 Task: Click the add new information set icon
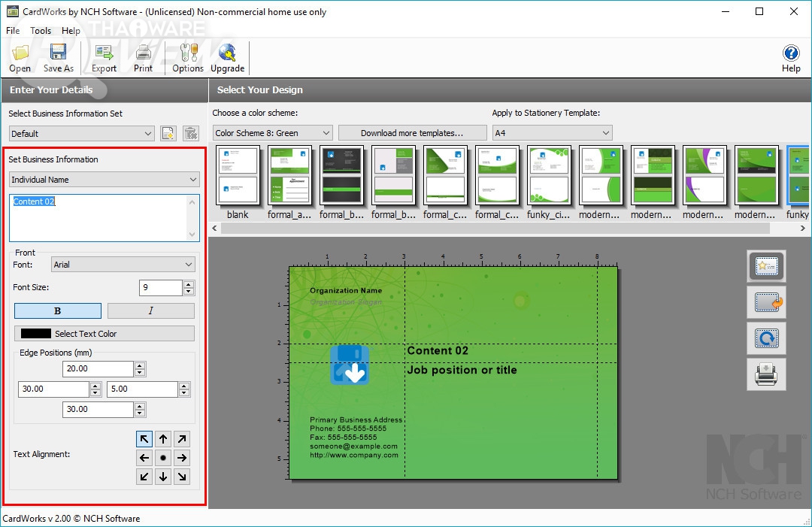pyautogui.click(x=168, y=134)
